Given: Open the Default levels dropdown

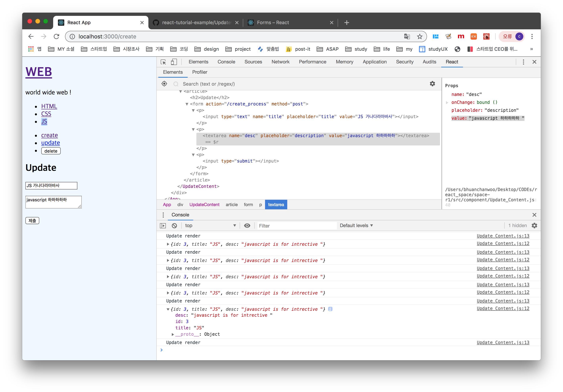Looking at the screenshot, I should pyautogui.click(x=356, y=226).
